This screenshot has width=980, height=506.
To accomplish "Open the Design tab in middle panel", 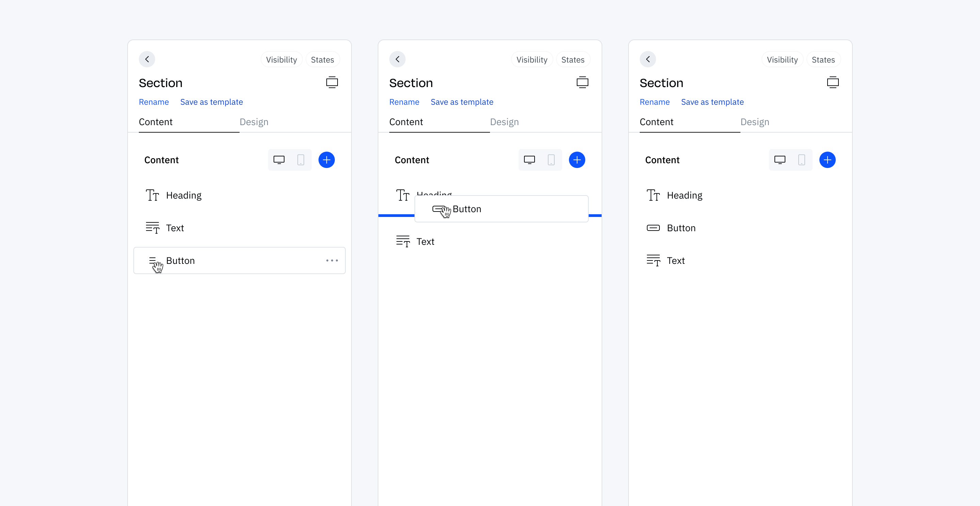I will point(504,122).
